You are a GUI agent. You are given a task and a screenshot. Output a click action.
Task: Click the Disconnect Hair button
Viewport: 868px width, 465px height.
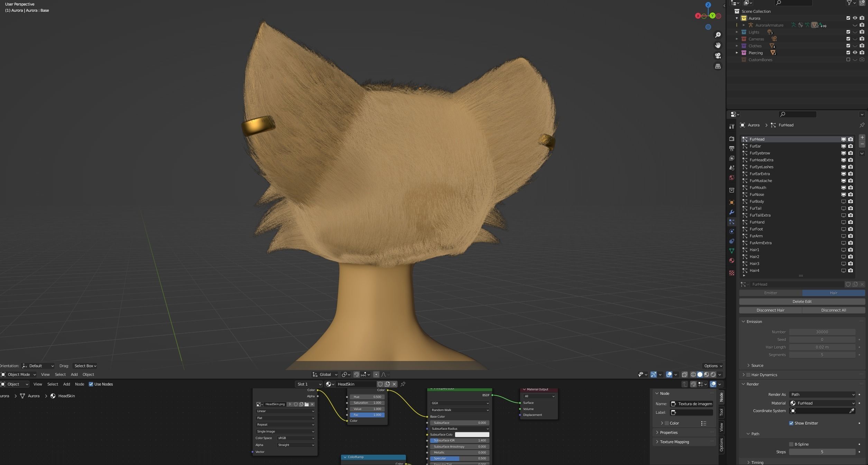(770, 310)
